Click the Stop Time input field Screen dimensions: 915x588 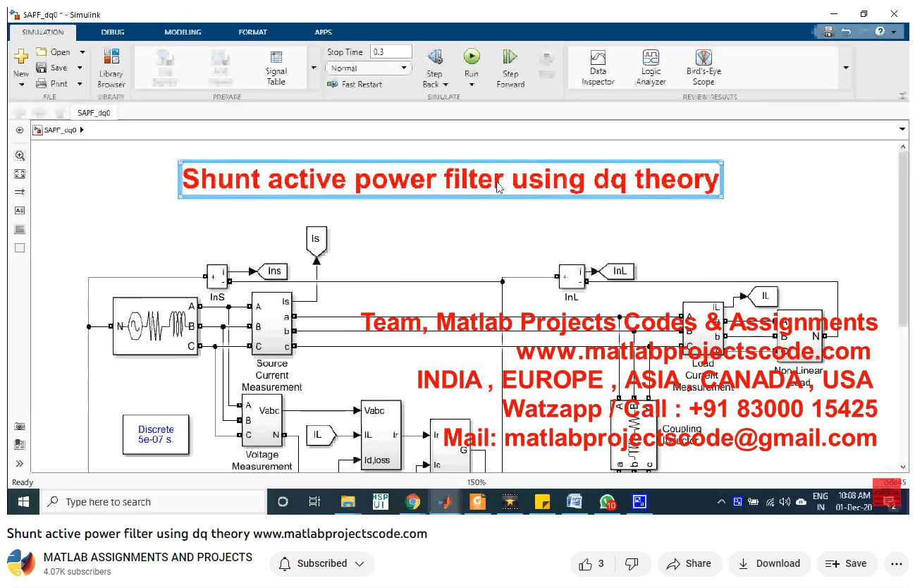[391, 51]
